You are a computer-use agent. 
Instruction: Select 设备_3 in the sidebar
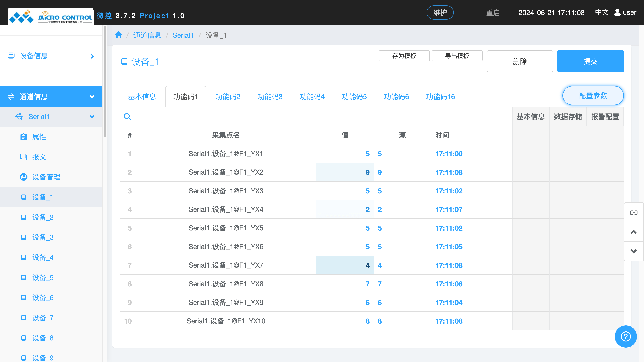43,237
